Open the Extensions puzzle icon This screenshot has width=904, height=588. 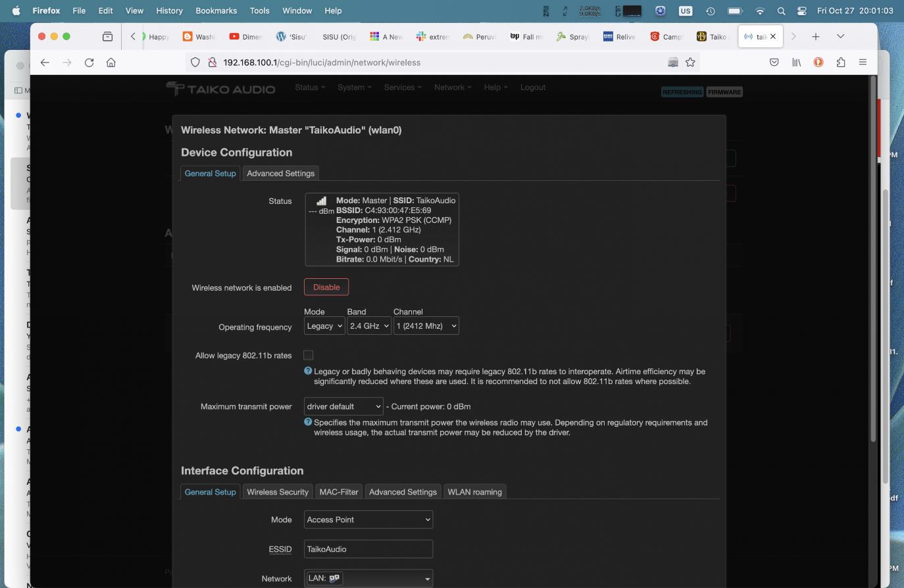tap(841, 62)
